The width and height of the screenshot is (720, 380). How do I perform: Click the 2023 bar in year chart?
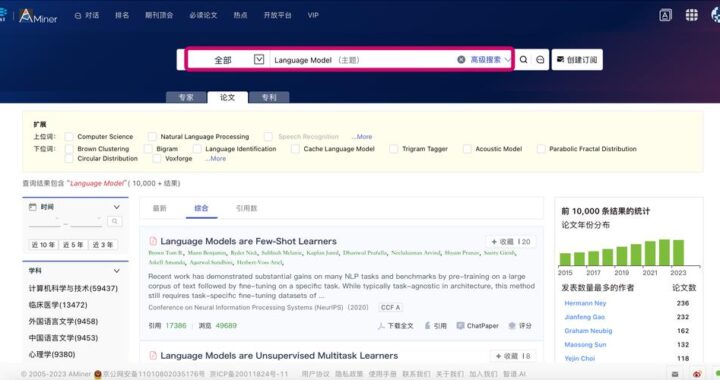click(x=678, y=252)
